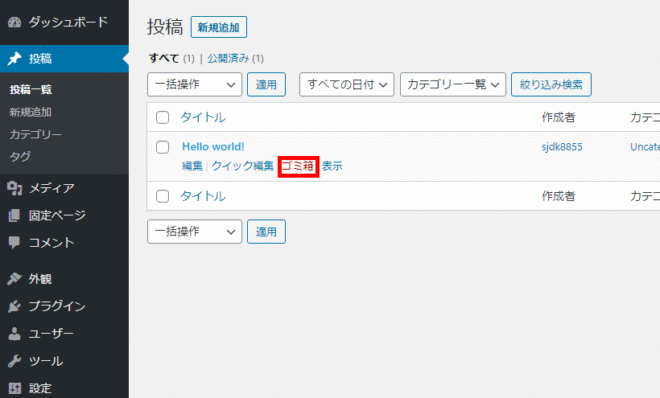
Task: Click the pushpin icon beside 投稿
Action: [x=14, y=58]
